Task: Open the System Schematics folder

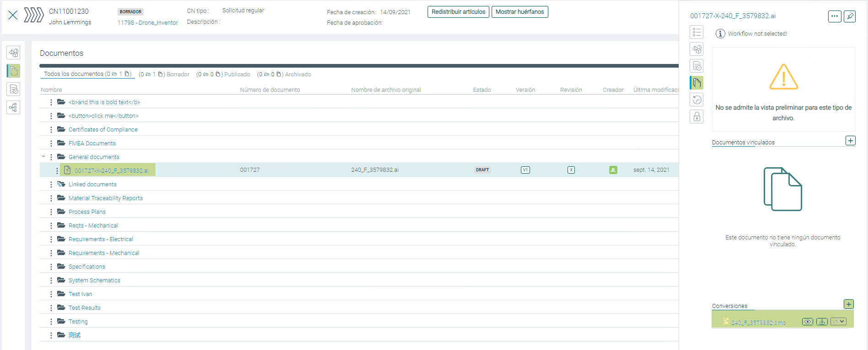Action: tap(94, 281)
